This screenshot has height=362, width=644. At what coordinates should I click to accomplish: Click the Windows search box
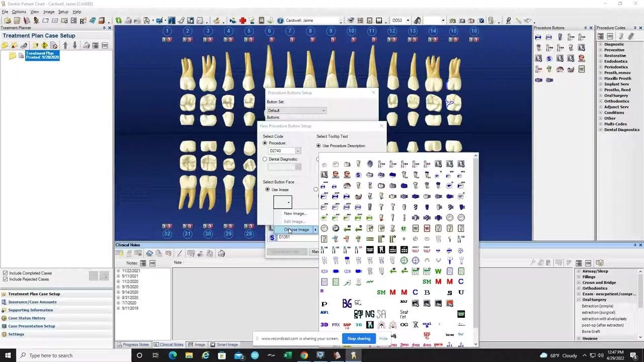(73, 355)
